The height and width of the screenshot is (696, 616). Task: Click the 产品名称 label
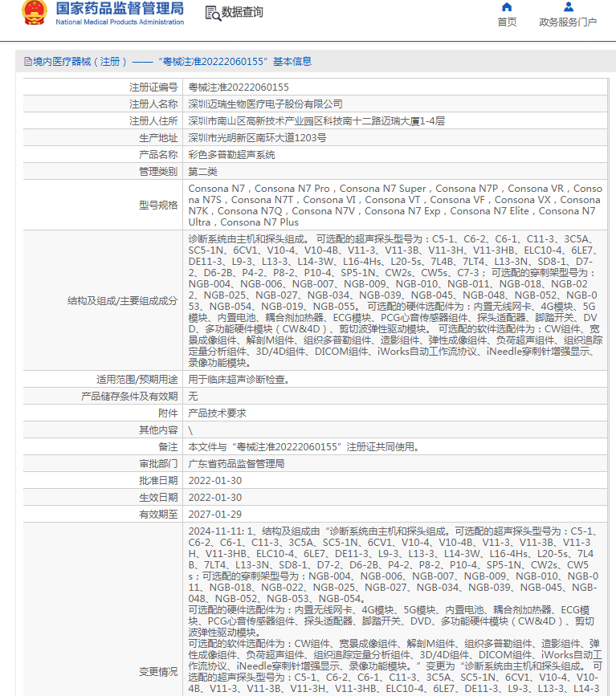(158, 155)
